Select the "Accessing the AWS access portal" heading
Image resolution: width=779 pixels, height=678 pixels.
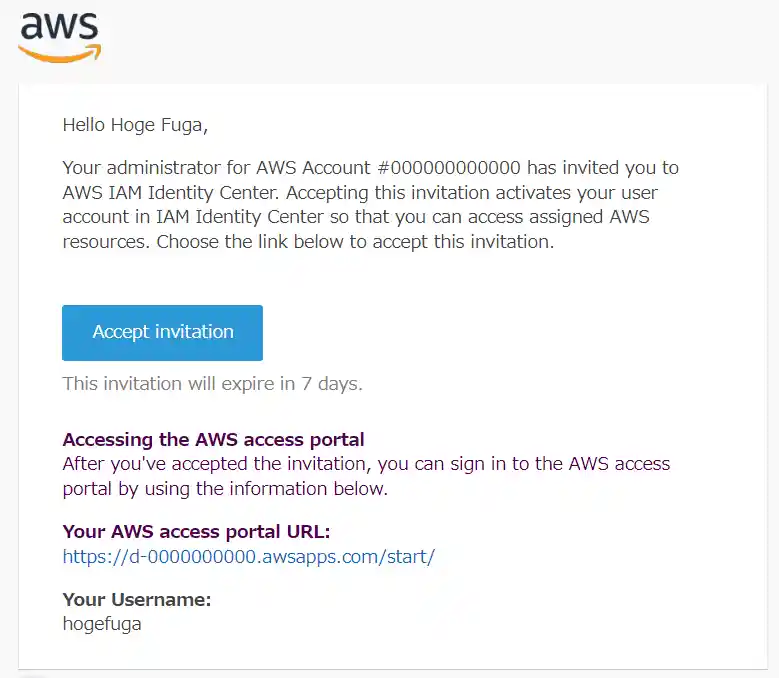(x=213, y=439)
